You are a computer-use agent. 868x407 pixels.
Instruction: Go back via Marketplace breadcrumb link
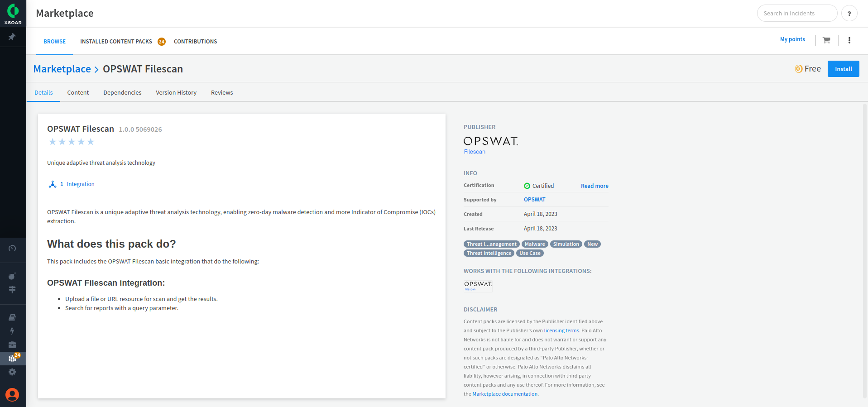[62, 69]
